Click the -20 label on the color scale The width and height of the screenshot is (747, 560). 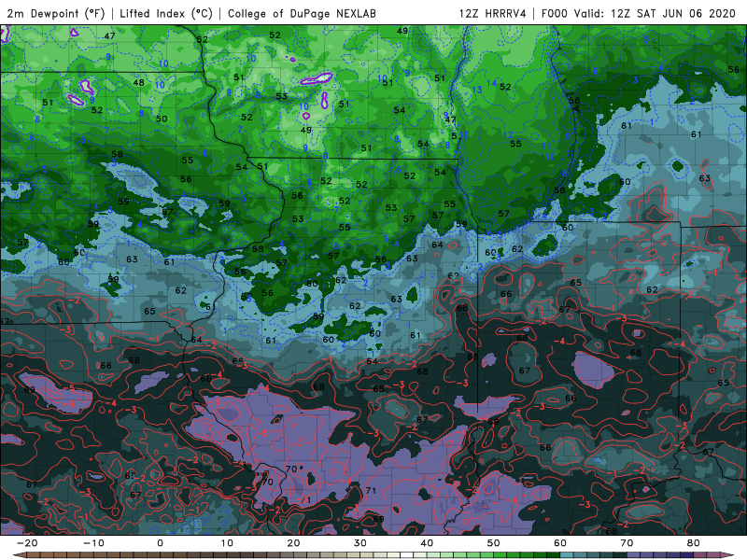click(x=27, y=543)
